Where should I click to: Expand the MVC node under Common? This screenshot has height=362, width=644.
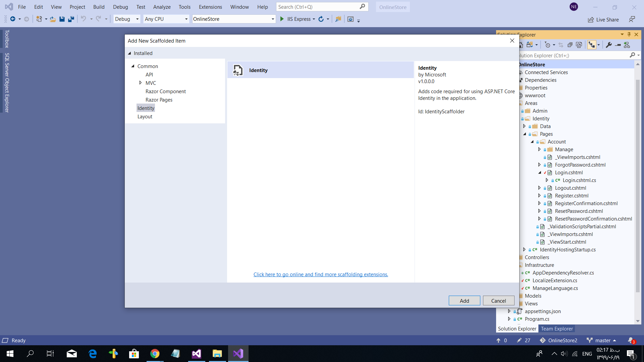[141, 83]
